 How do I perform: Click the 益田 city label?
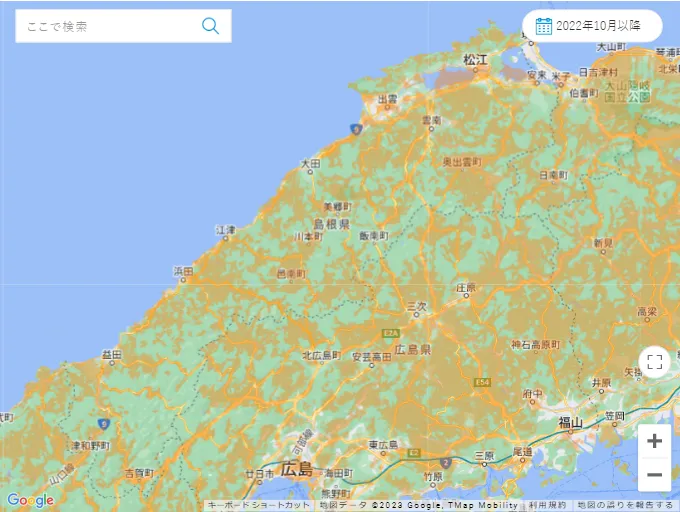111,355
